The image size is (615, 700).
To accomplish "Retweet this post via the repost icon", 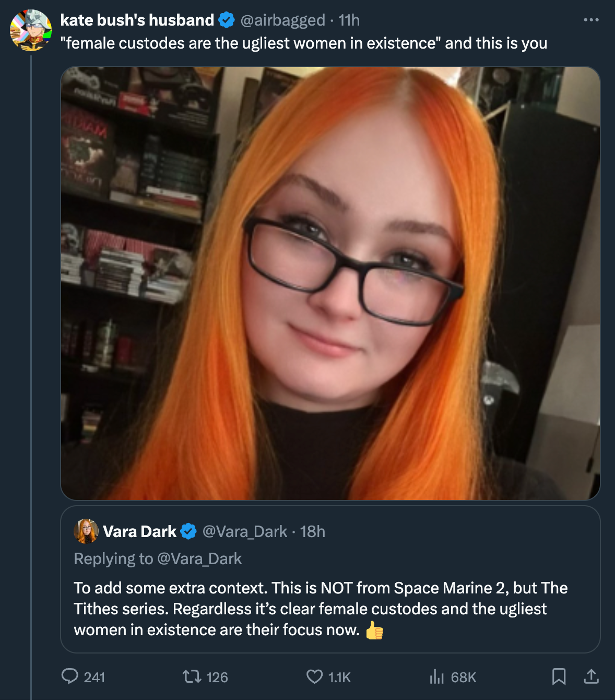I will (x=191, y=677).
